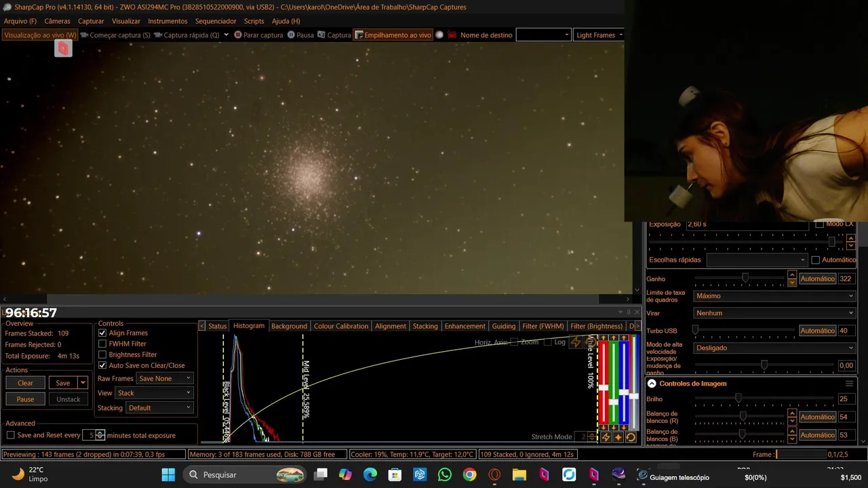
Task: Open the Câmeras menu
Action: tap(57, 21)
